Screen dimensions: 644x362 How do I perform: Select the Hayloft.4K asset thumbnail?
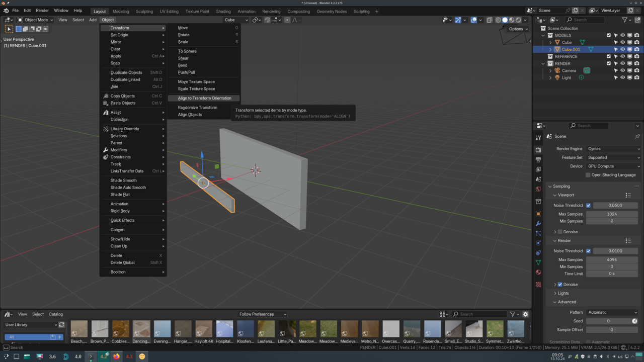pyautogui.click(x=204, y=332)
